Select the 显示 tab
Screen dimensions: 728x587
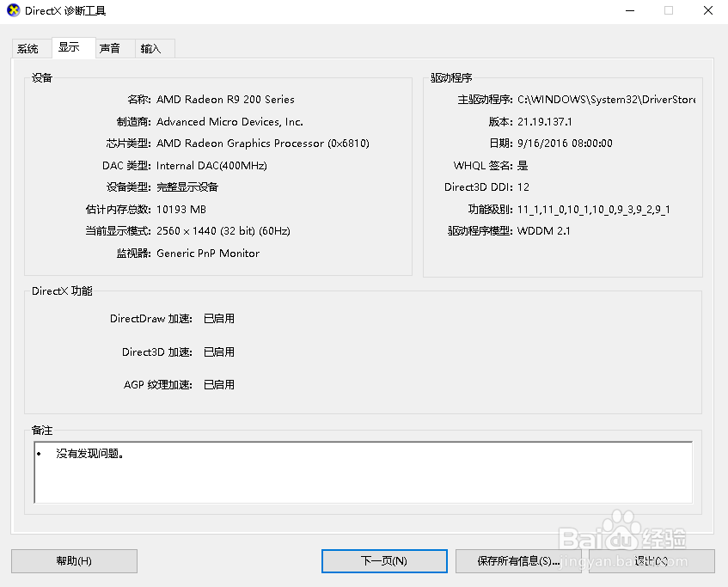[72, 48]
